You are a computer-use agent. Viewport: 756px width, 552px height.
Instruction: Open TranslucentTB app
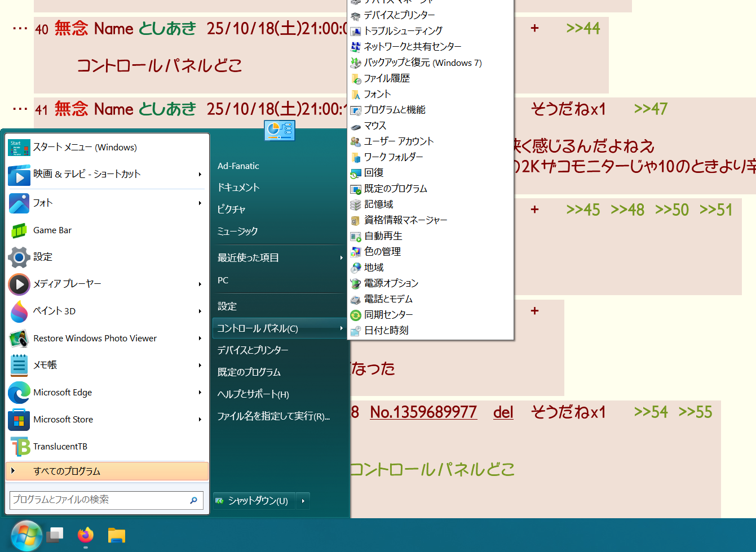60,447
